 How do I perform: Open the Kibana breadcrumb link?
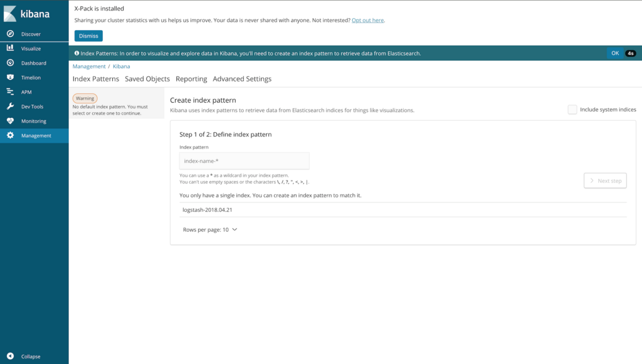tap(121, 66)
